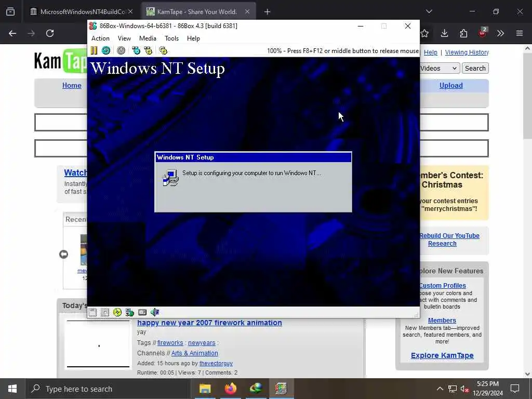
Task: Open Firefox View icon at top left
Action: pyautogui.click(x=10, y=12)
